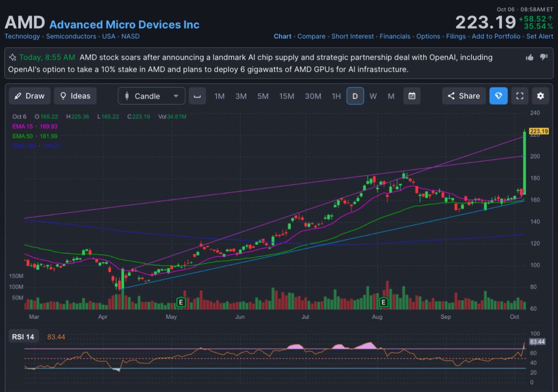Image resolution: width=558 pixels, height=392 pixels.
Task: Click Set Alert for AMD
Action: (539, 36)
